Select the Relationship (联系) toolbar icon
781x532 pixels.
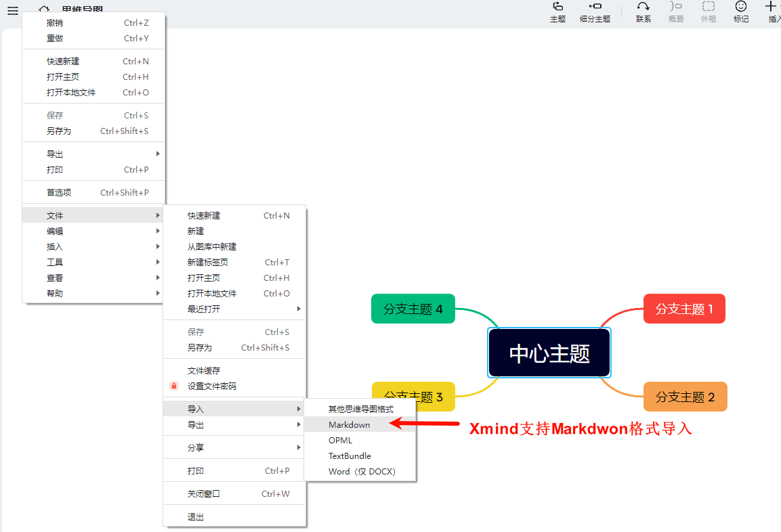tap(643, 7)
